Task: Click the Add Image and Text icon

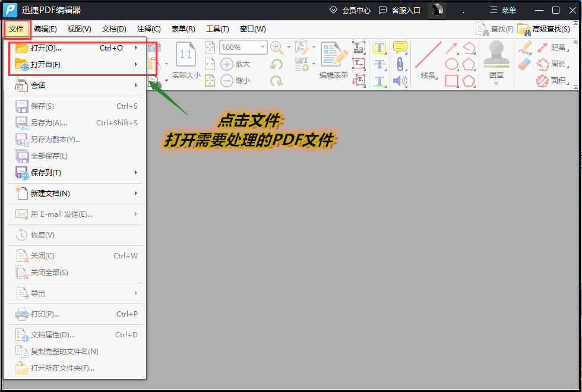Action: coord(302,64)
